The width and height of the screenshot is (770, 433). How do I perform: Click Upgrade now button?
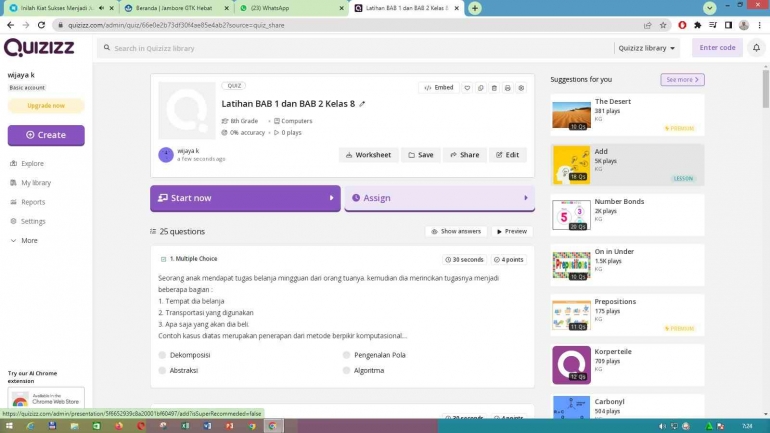[x=46, y=106]
